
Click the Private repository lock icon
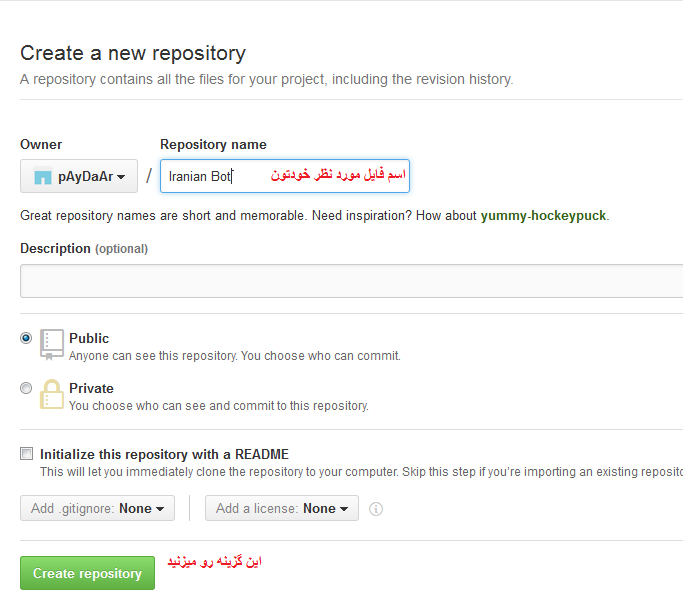point(52,393)
